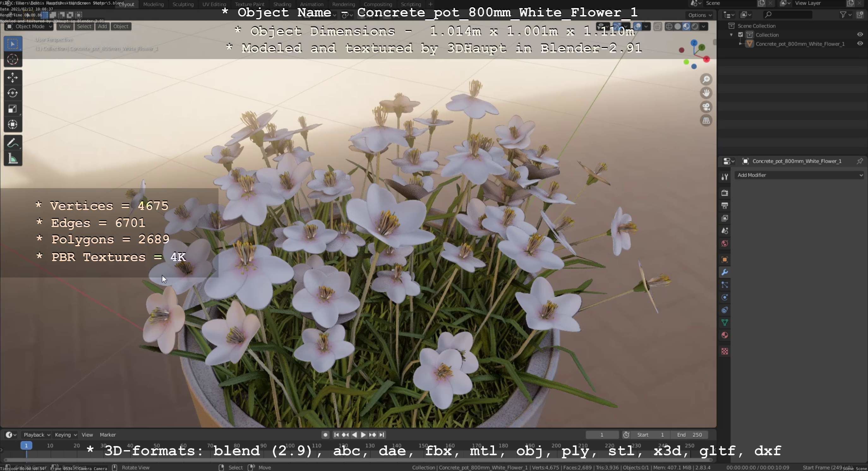Select the Rotate tool

12,93
